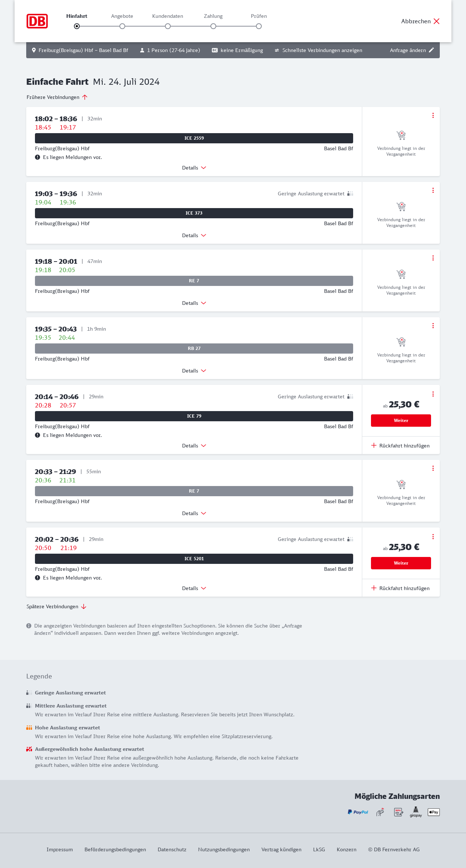
Task: Open three-dot menu for RB 27 connection
Action: (x=433, y=326)
